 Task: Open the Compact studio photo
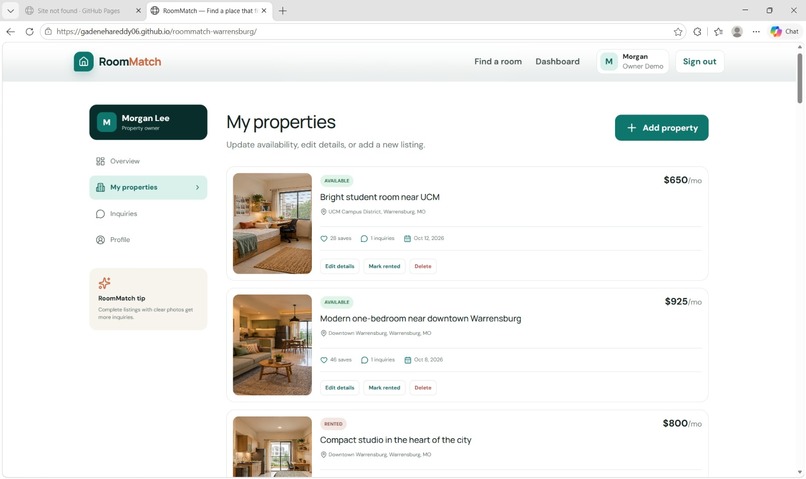click(x=272, y=447)
